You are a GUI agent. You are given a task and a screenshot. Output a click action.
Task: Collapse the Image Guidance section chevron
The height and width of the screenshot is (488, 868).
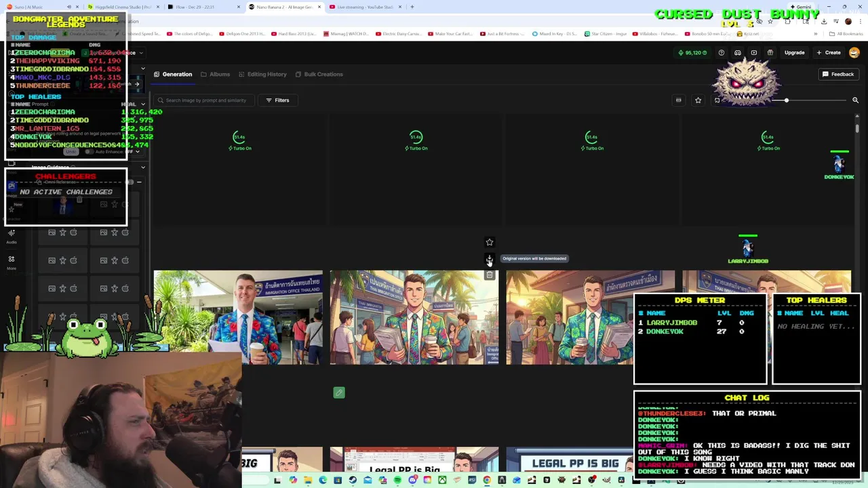tap(143, 167)
